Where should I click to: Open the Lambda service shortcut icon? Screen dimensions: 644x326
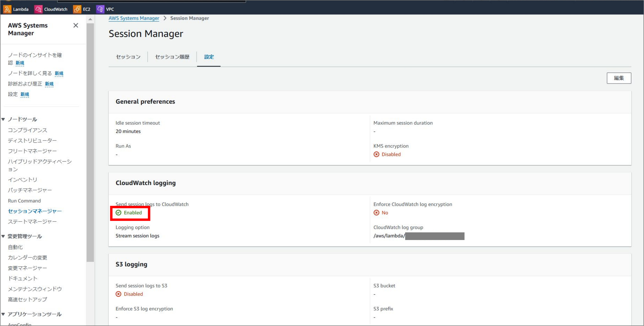pyautogui.click(x=7, y=9)
